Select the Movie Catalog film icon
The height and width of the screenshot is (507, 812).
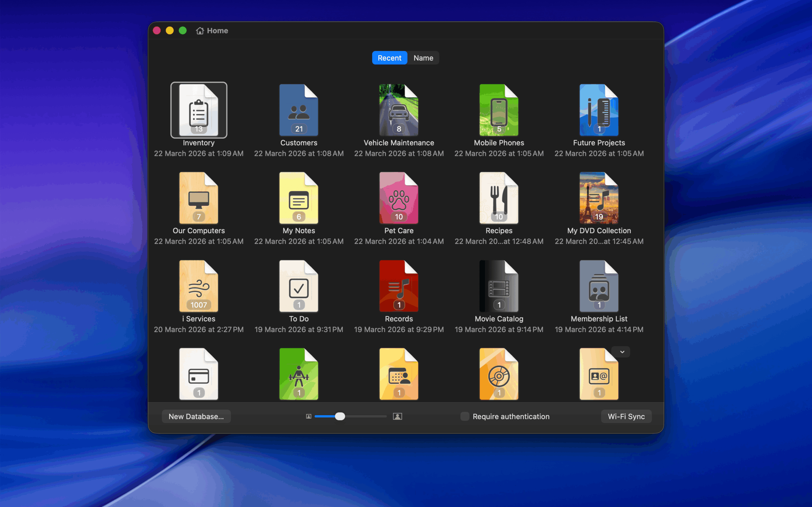tap(499, 286)
